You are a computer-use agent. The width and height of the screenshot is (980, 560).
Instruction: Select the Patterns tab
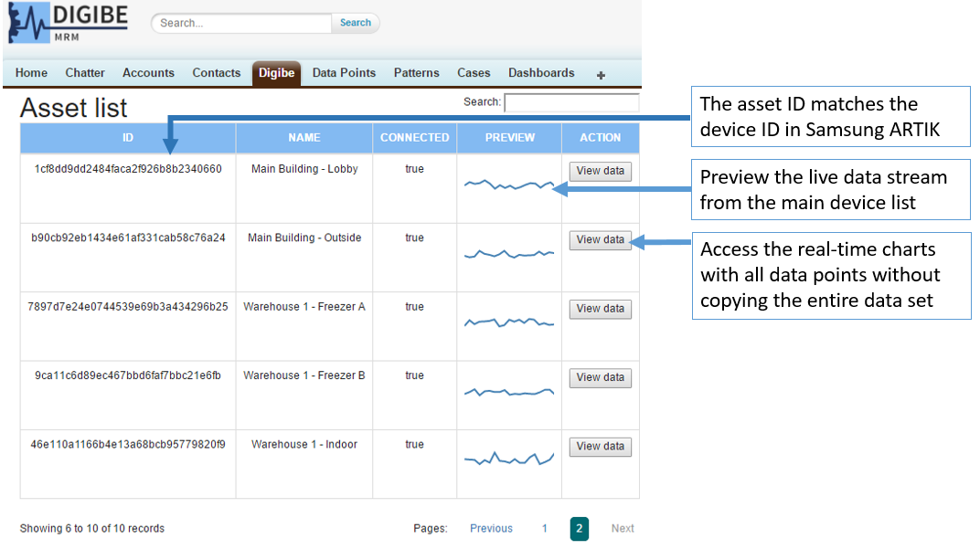(x=416, y=73)
